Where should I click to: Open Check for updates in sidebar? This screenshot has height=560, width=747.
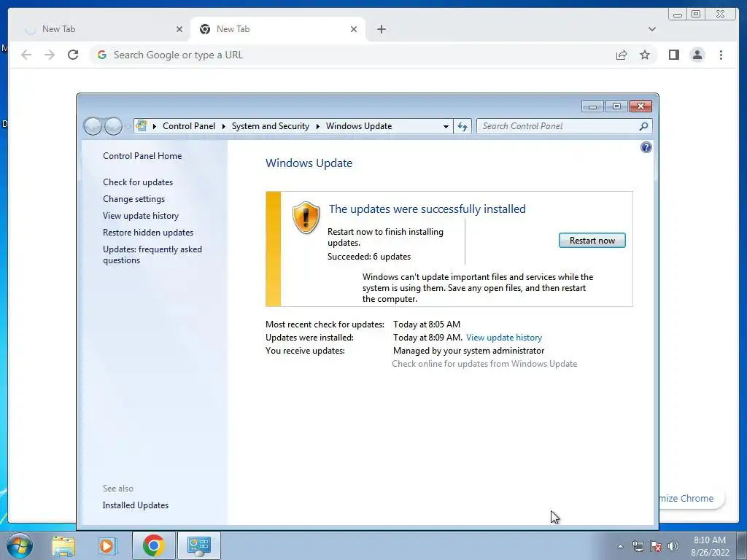point(138,182)
